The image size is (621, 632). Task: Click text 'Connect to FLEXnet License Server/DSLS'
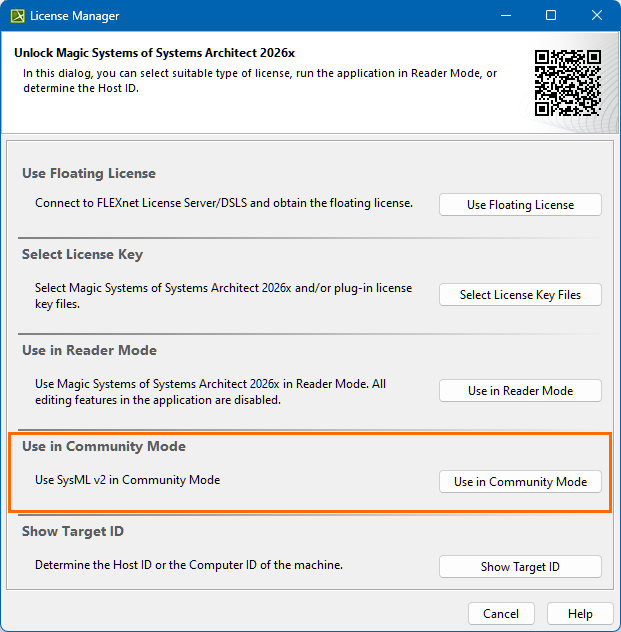pos(141,203)
